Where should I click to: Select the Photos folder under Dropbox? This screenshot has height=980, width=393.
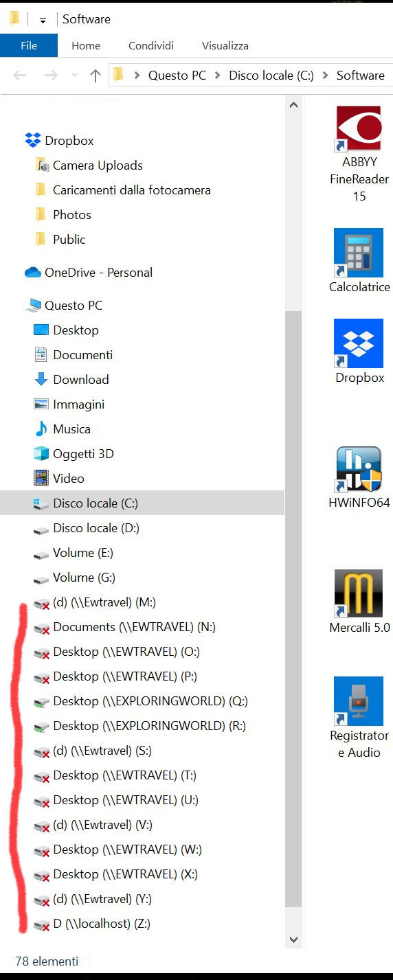[72, 215]
